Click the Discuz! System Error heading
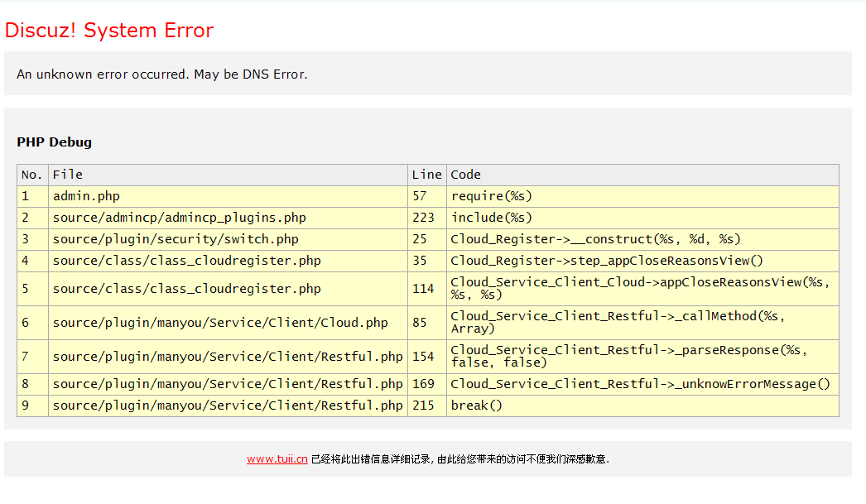Screen dimensions: 866x504 (x=109, y=31)
